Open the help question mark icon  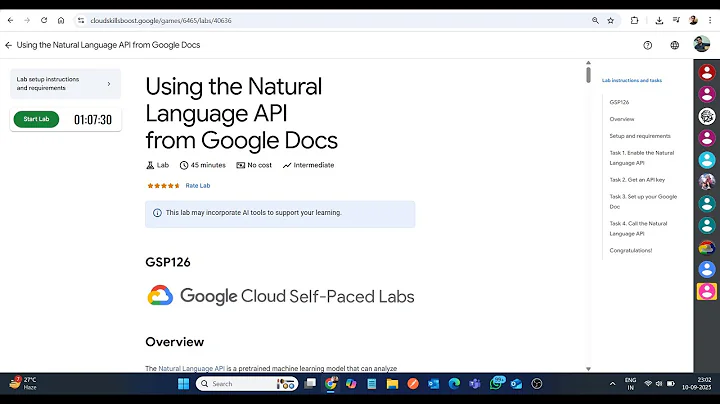tap(647, 45)
